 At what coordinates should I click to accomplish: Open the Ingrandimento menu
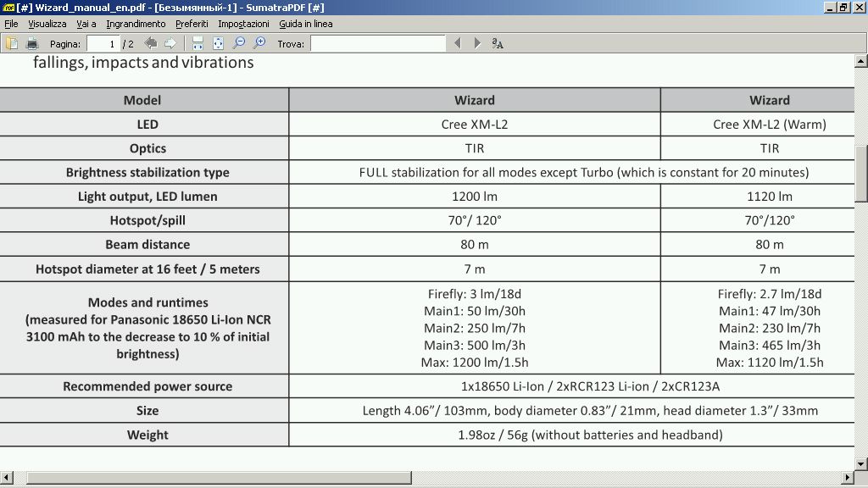(136, 24)
